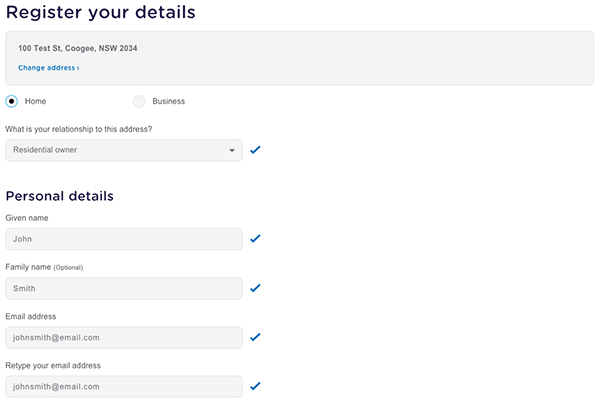The width and height of the screenshot is (600, 405).
Task: Click the relationship dropdown arrow
Action: click(x=232, y=150)
